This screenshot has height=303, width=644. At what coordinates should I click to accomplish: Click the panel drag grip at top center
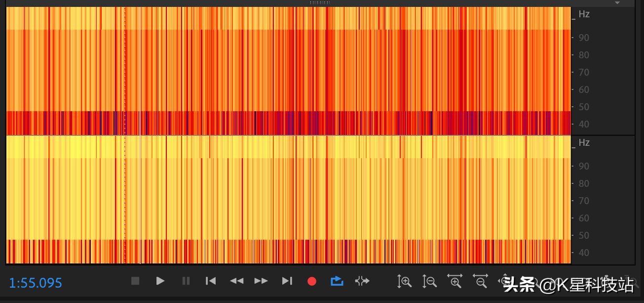tap(320, 2)
